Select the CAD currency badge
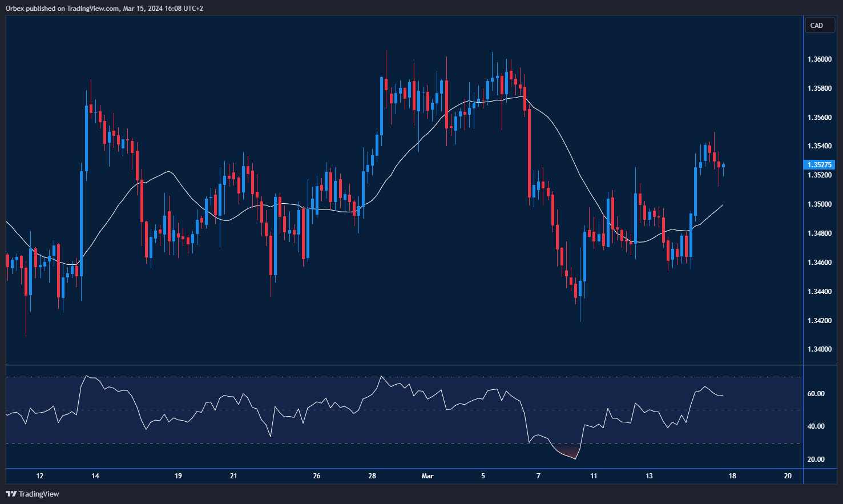 [819, 25]
